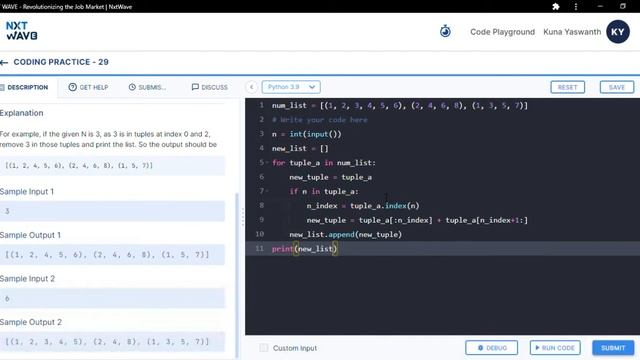Image resolution: width=640 pixels, height=360 pixels.
Task: Open the Get Help tab
Action: [89, 87]
